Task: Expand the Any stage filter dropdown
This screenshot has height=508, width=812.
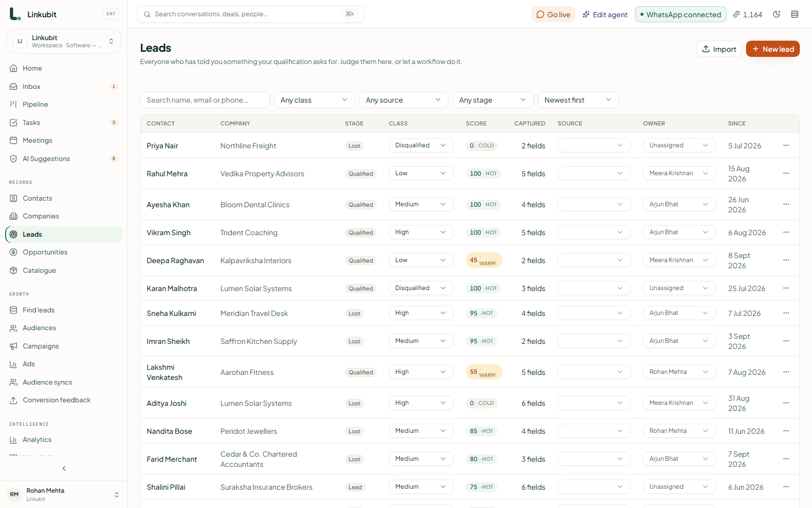Action: [493, 100]
